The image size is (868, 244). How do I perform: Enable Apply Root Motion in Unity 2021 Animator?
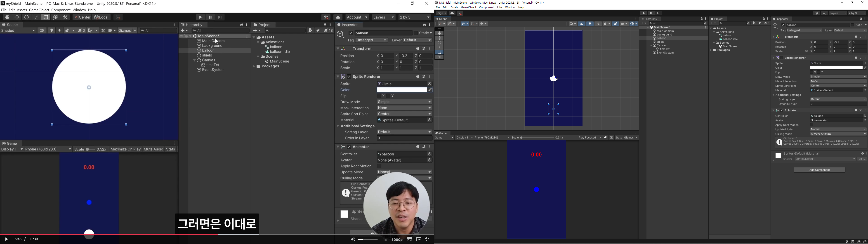tap(812, 125)
